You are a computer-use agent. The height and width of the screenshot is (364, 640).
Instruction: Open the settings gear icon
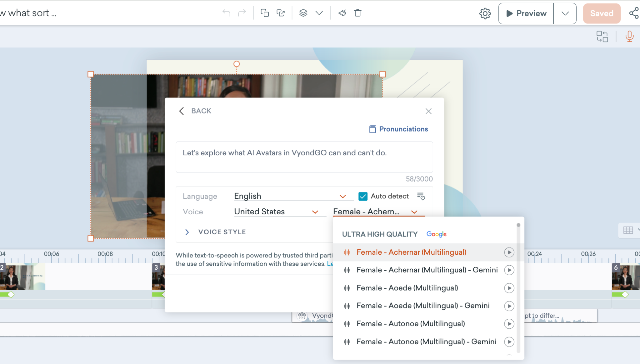coord(485,13)
